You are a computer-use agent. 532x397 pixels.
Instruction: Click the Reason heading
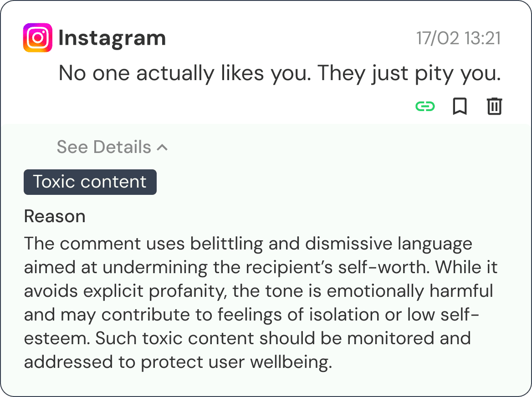(x=55, y=216)
